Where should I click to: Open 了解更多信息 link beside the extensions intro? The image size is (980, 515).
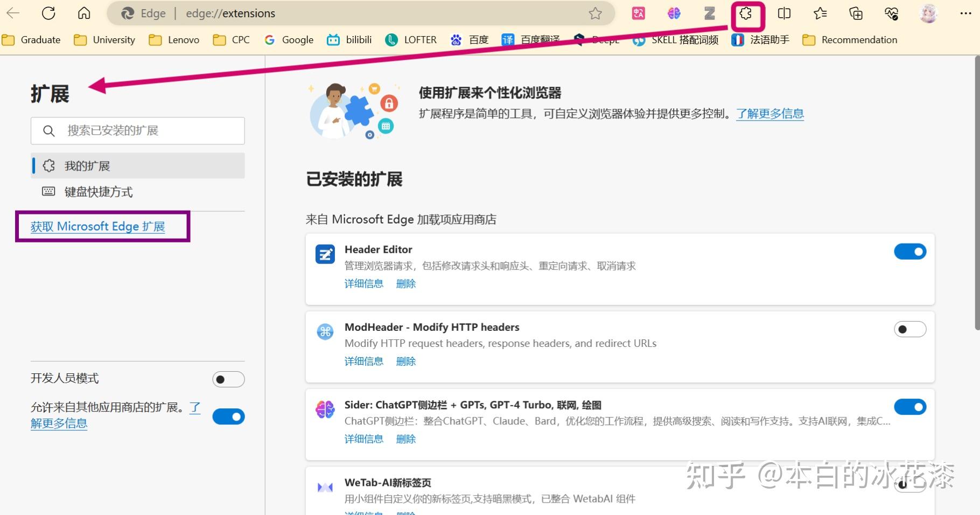(770, 114)
